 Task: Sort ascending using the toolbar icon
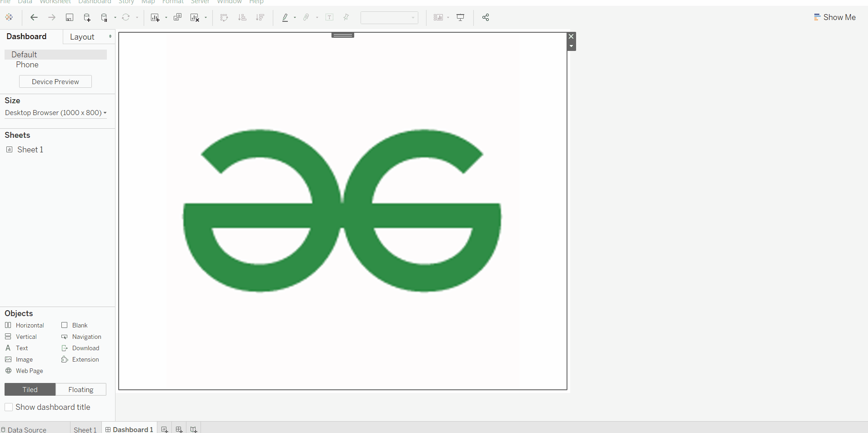[242, 17]
